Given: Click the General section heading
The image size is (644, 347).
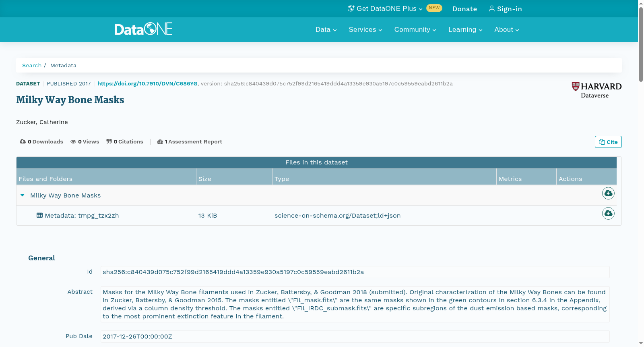Looking at the screenshot, I should click(x=41, y=258).
